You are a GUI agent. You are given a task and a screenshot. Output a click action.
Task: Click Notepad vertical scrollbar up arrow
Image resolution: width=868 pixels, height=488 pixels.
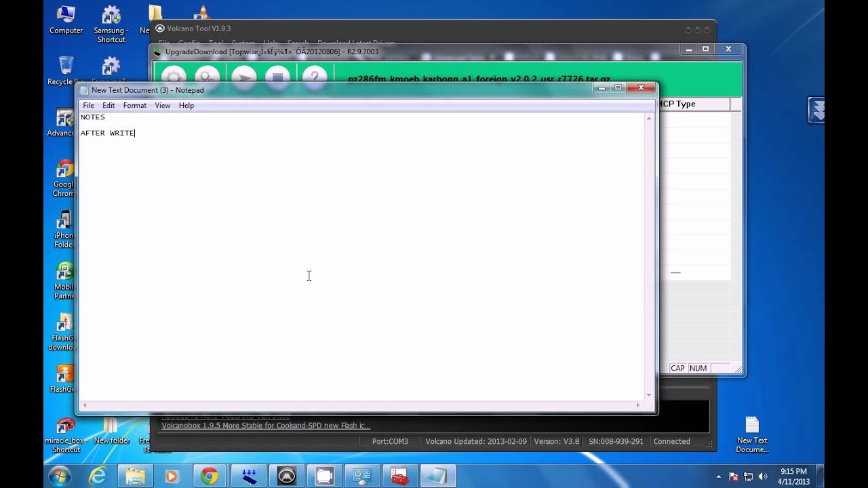pos(649,119)
